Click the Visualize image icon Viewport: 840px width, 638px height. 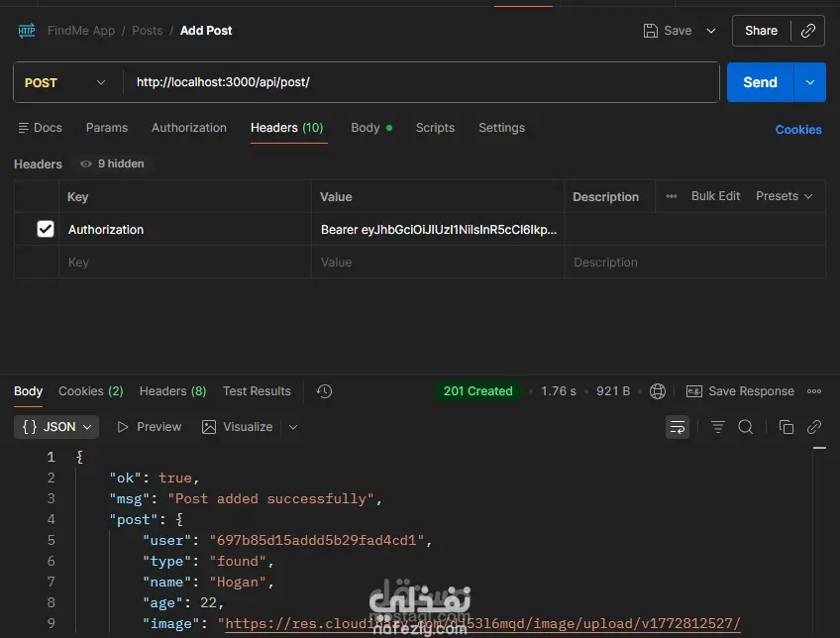209,427
